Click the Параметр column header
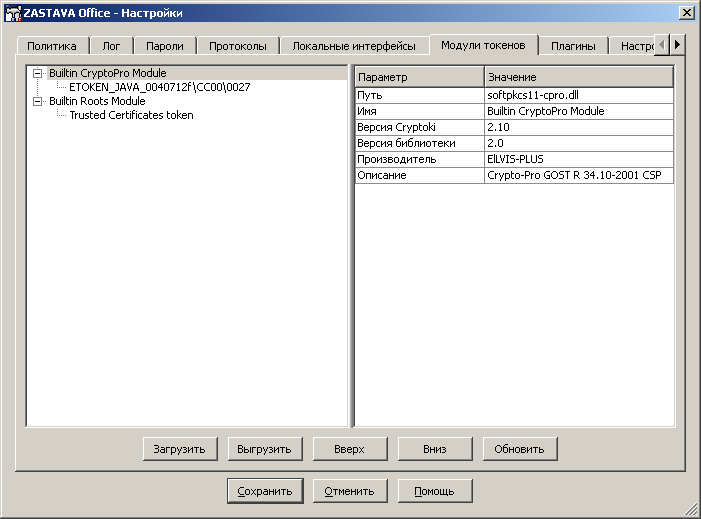The image size is (701, 519). coord(418,77)
